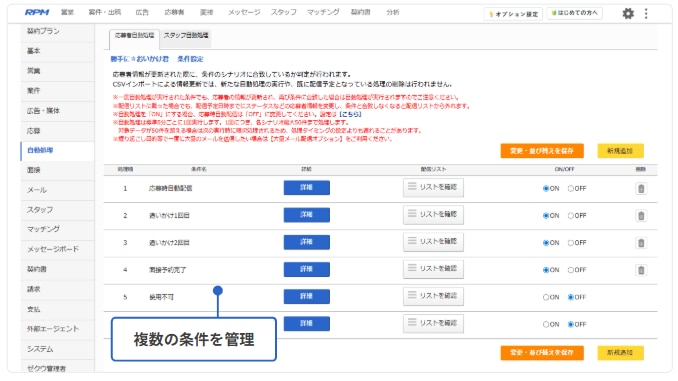The height and width of the screenshot is (381, 678).
Task: Open メッセージボード in the sidebar
Action: [x=58, y=249]
